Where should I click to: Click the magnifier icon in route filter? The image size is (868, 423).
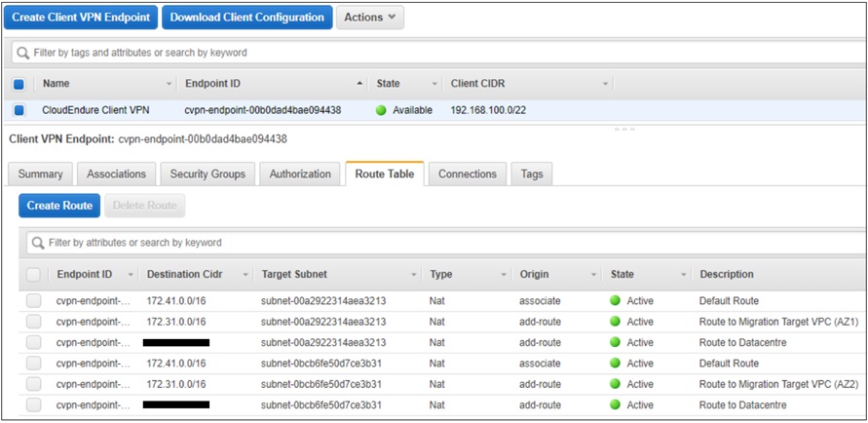[x=38, y=243]
